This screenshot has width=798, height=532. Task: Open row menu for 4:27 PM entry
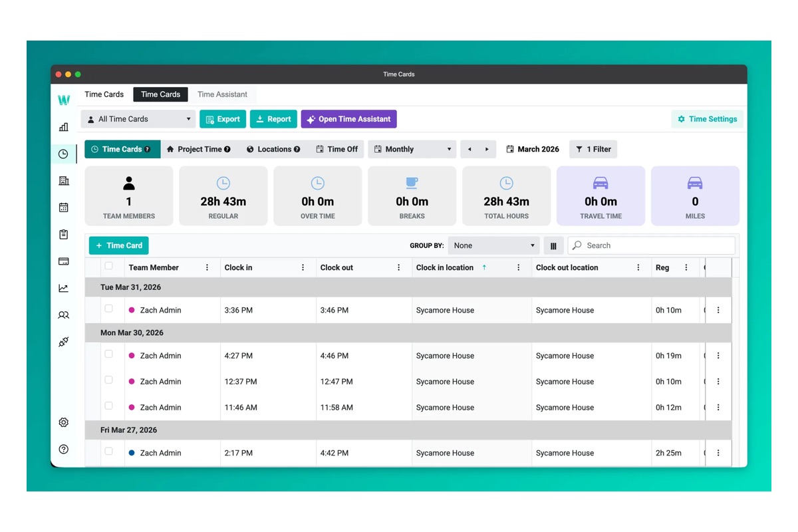(718, 356)
